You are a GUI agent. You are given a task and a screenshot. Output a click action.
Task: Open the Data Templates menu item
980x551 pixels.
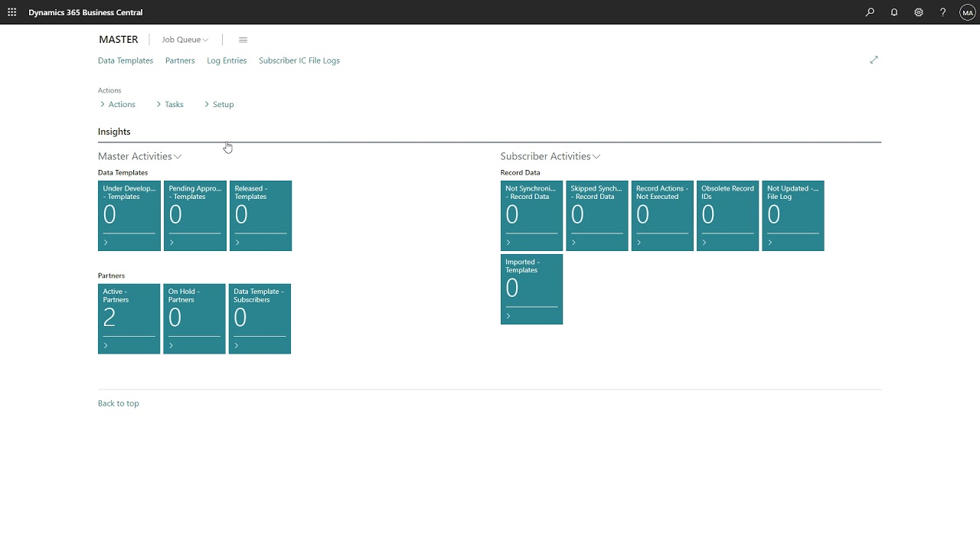pos(126,60)
